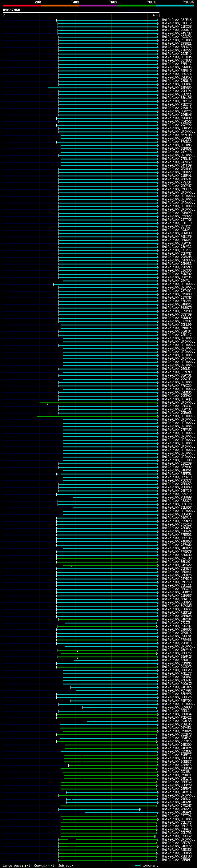Select hit label UniRef100_Q752H7

click(x=176, y=806)
